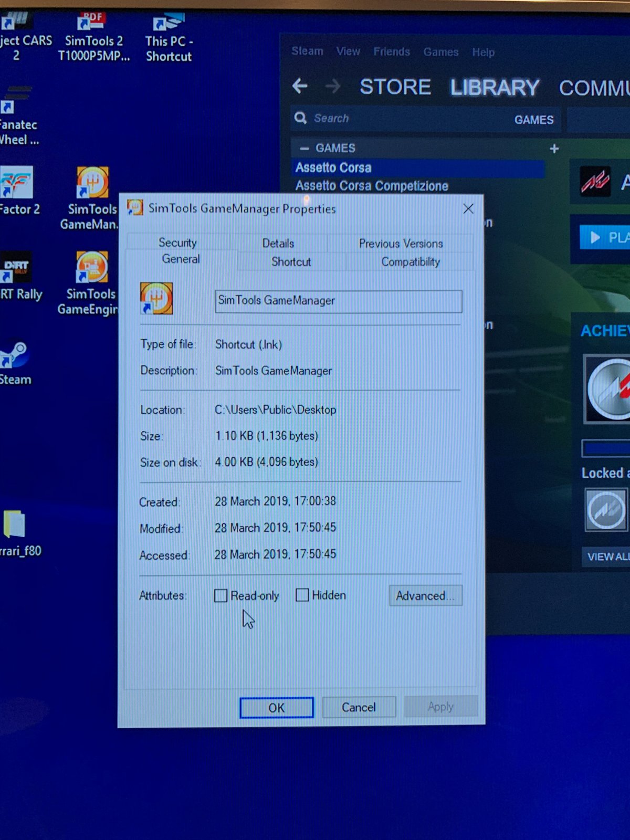
Task: Select the General tab
Action: point(181,259)
